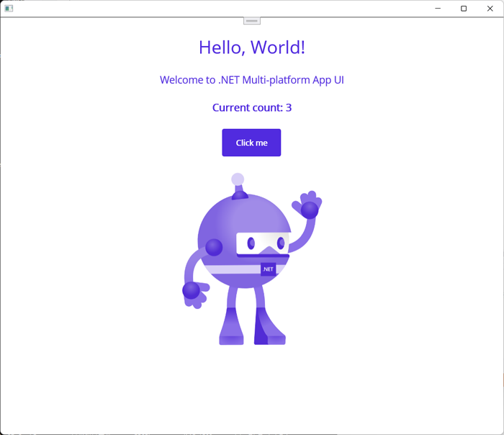Expand the debug toolbar handle at top

click(252, 21)
